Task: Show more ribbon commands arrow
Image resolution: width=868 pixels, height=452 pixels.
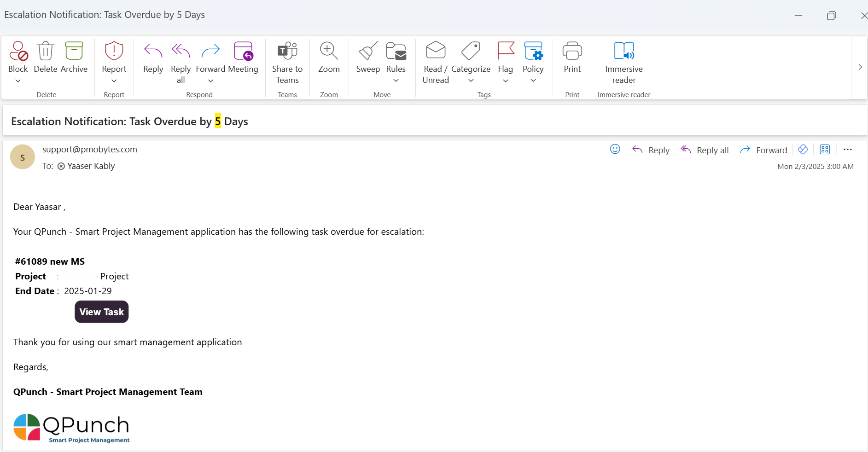Action: 860,67
